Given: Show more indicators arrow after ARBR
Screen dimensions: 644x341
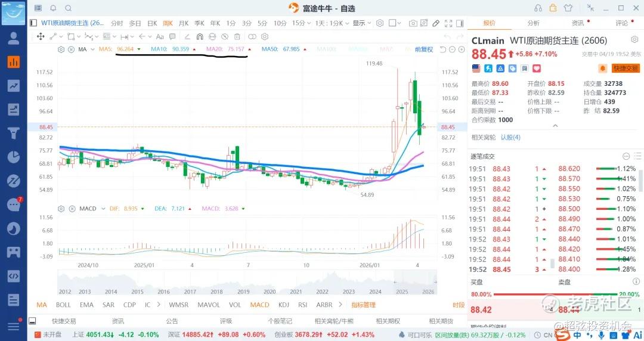Looking at the screenshot, I should [340, 305].
